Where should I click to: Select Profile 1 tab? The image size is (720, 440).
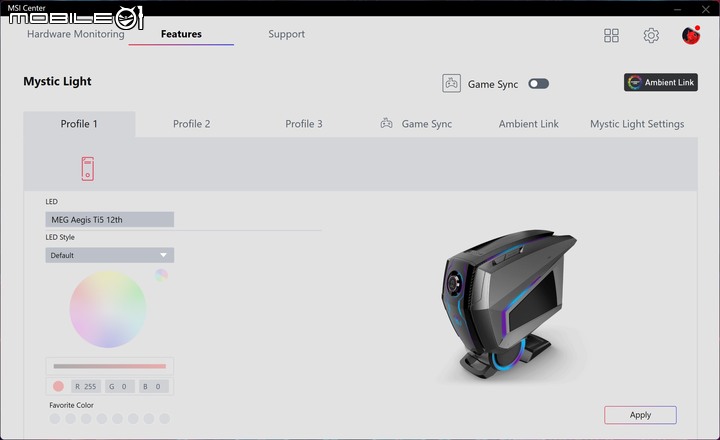coord(79,124)
